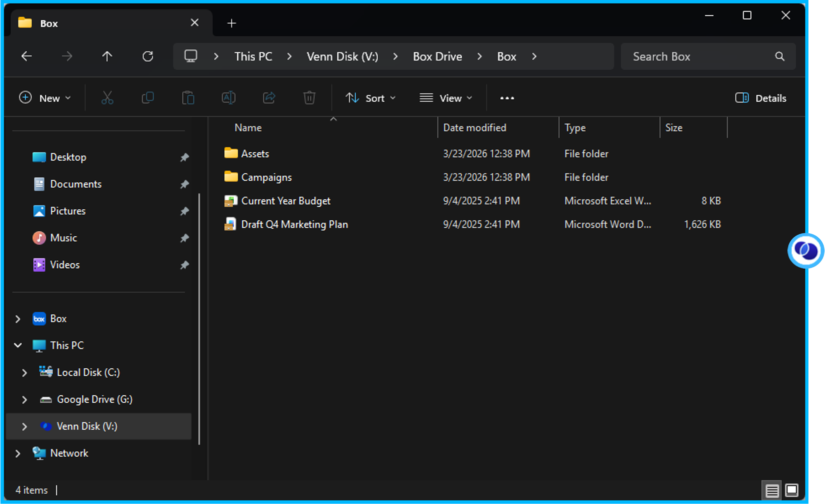Click the floating Venn circle icon
825x504 pixels.
[806, 251]
